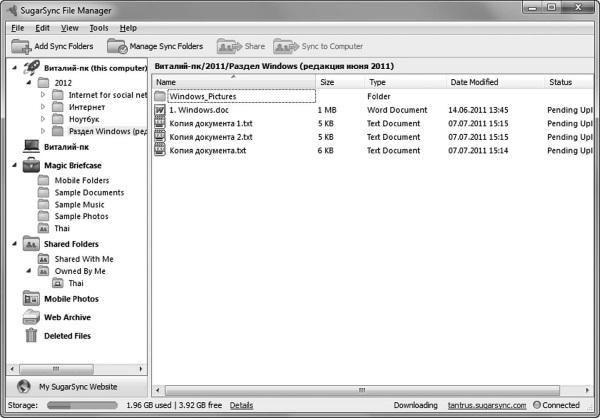Viewport: 600px width, 418px height.
Task: Select the rocket icon for this computer
Action: (31, 68)
